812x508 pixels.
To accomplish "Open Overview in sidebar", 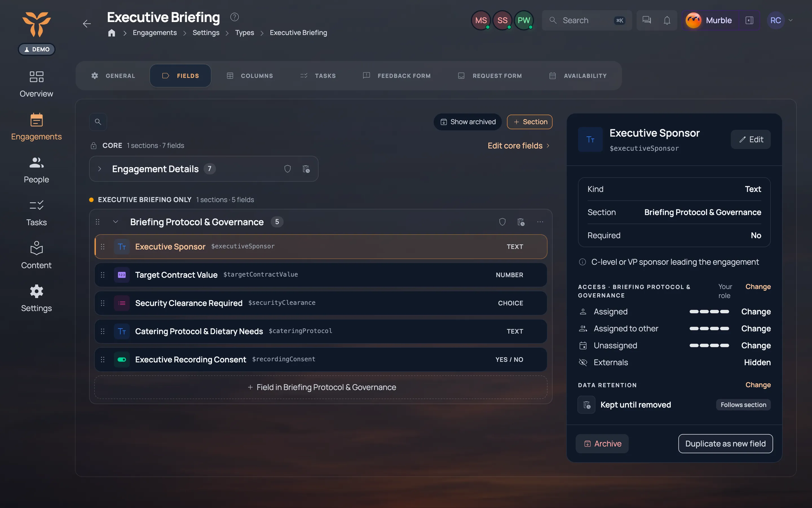I will [36, 84].
